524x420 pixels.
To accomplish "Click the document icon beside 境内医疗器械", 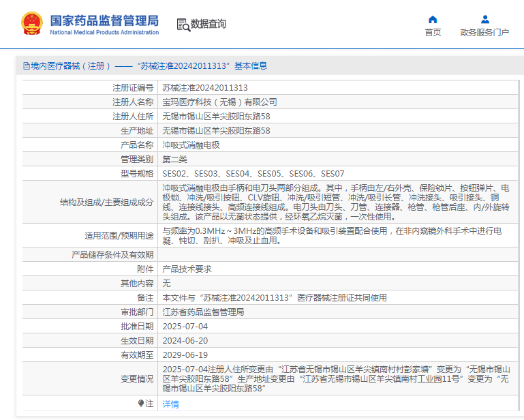I will [x=27, y=66].
